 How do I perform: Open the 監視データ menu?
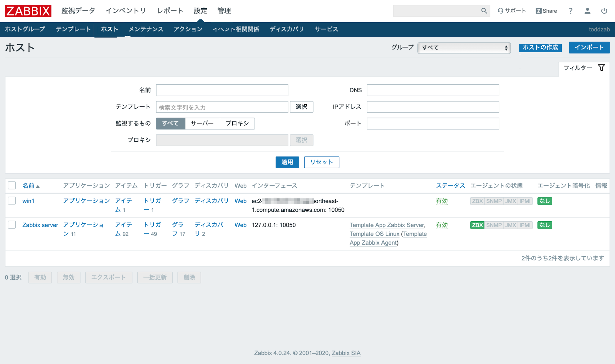pos(78,11)
